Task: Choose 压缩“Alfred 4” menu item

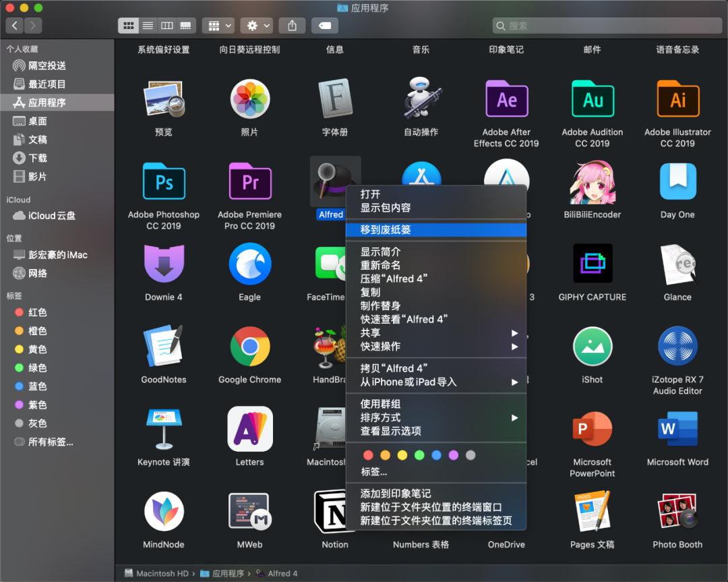Action: 436,279
